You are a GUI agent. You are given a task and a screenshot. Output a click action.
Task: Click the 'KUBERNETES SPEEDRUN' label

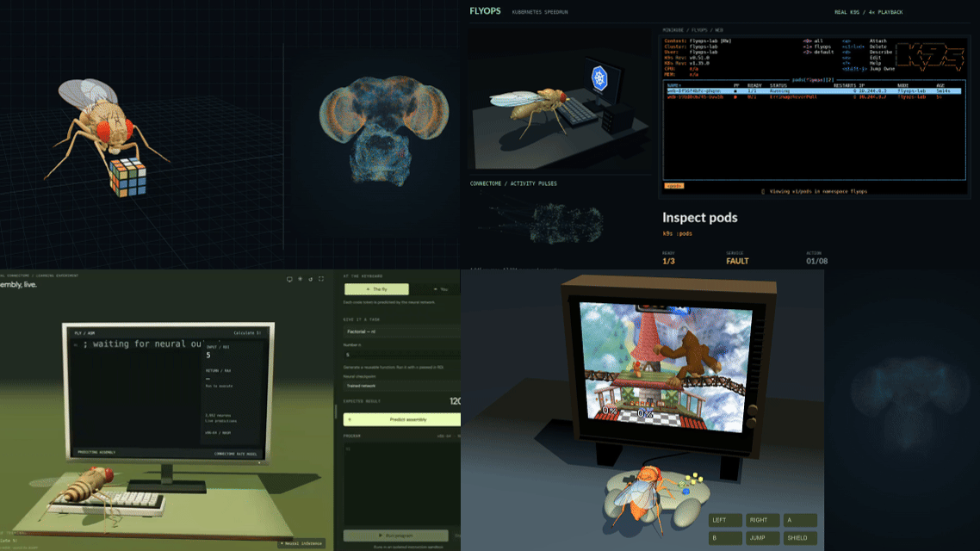540,12
